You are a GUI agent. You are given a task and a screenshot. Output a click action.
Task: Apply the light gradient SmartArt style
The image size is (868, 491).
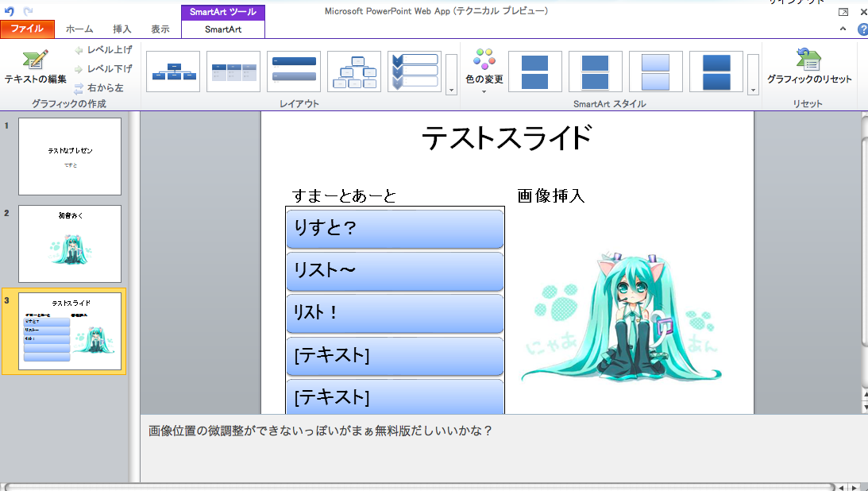tap(656, 72)
